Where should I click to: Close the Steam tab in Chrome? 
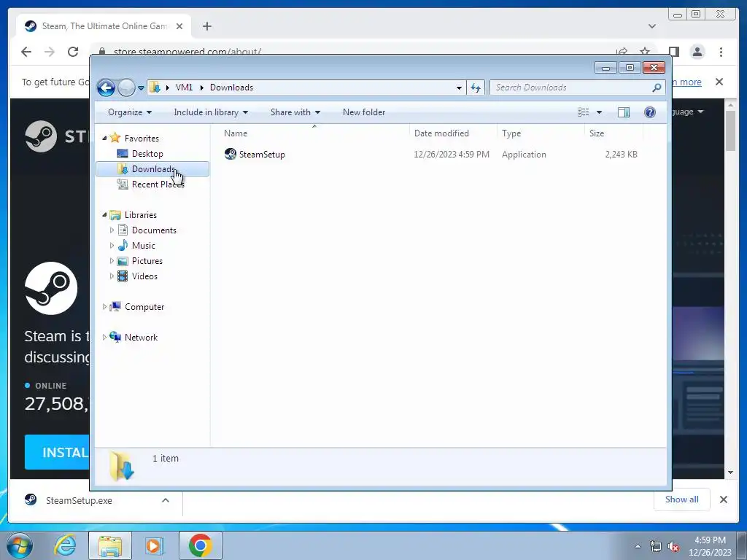179,26
